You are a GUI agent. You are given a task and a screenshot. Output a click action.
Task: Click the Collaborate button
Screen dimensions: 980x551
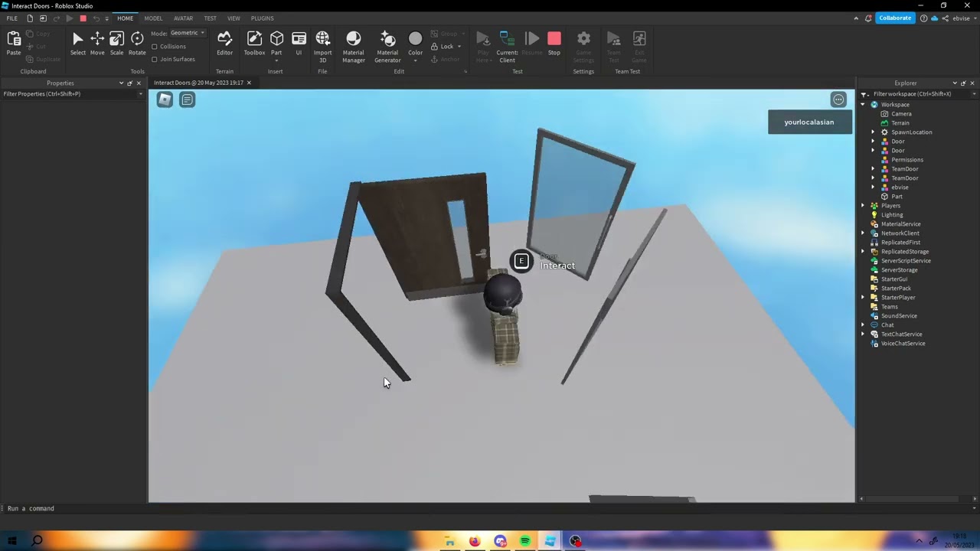[x=895, y=18]
